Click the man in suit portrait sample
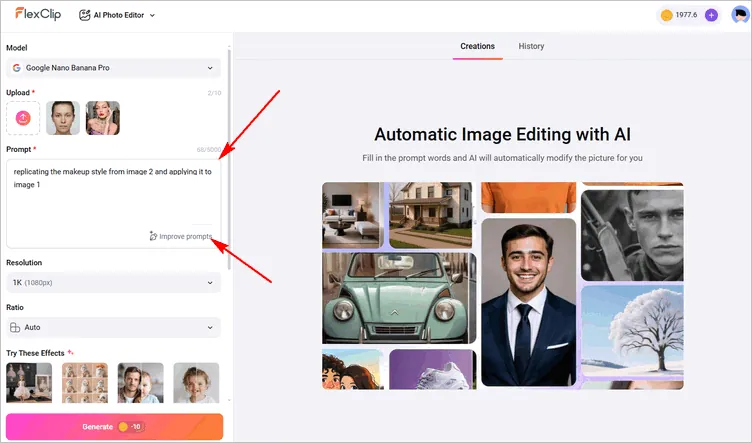752x443 pixels. 529,302
